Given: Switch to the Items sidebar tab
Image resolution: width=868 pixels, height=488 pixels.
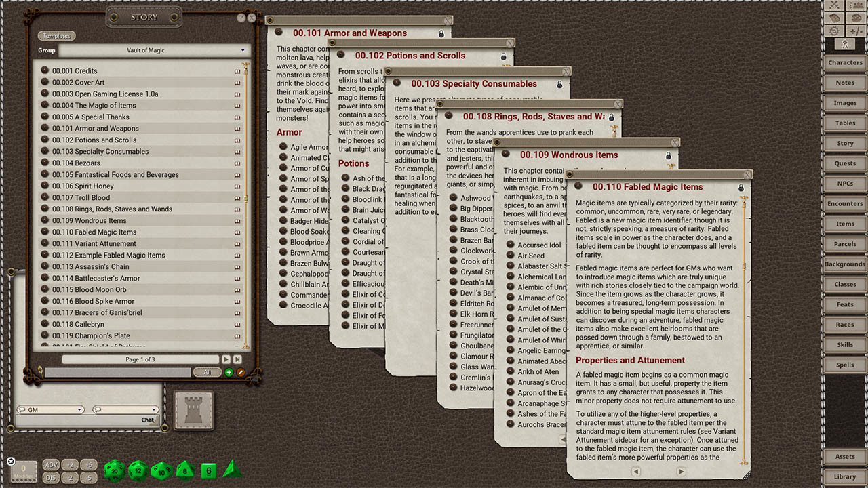Looking at the screenshot, I should coord(844,224).
